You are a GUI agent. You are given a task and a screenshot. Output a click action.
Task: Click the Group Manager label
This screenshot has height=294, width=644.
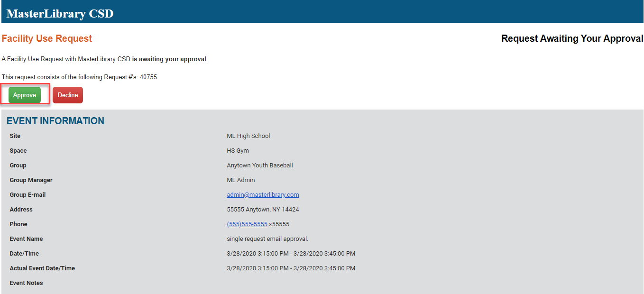point(31,180)
